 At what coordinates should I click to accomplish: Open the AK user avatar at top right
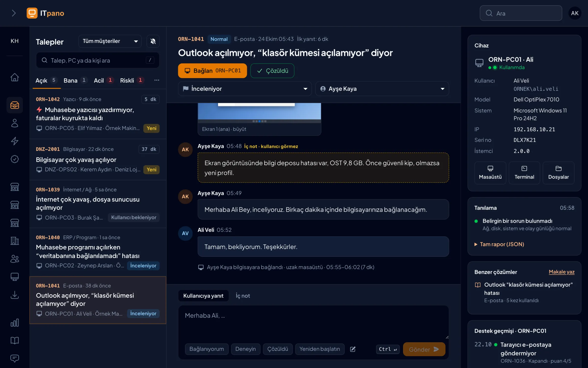[x=575, y=13]
